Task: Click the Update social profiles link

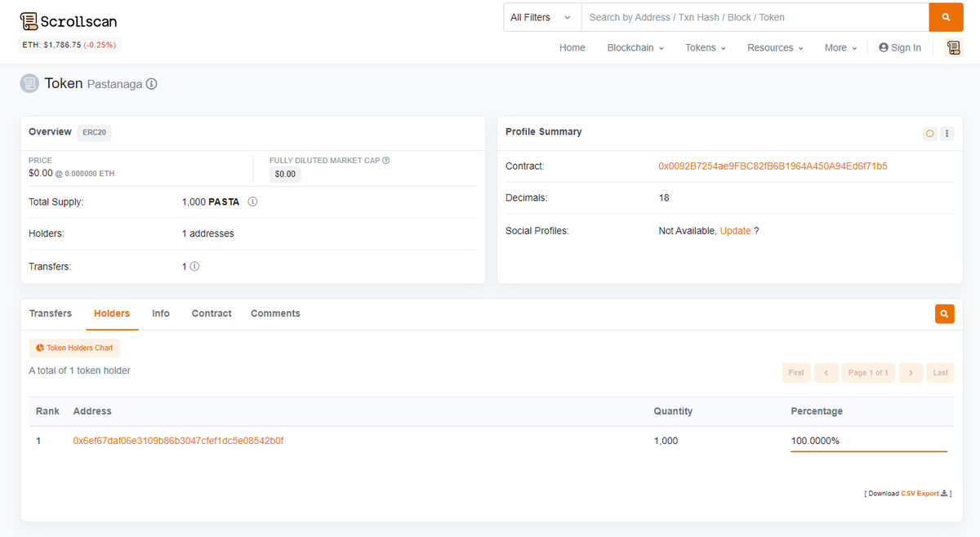Action: click(x=735, y=231)
